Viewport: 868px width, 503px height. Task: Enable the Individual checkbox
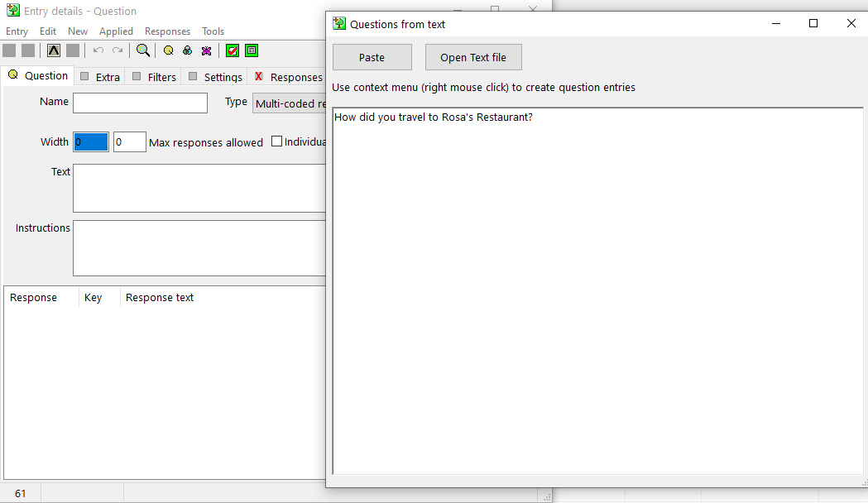pos(276,141)
